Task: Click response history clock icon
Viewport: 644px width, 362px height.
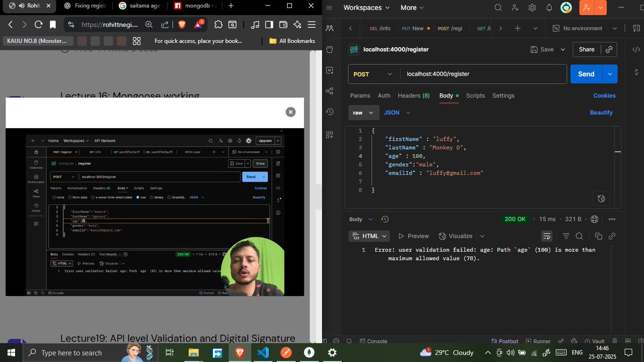Action: 385,219
